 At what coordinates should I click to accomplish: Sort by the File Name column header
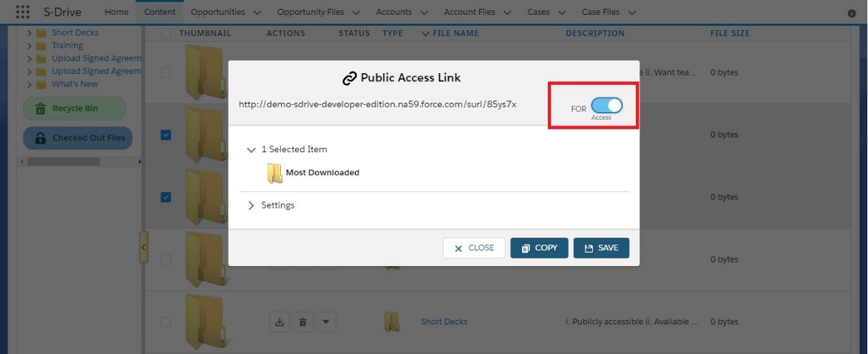click(455, 33)
